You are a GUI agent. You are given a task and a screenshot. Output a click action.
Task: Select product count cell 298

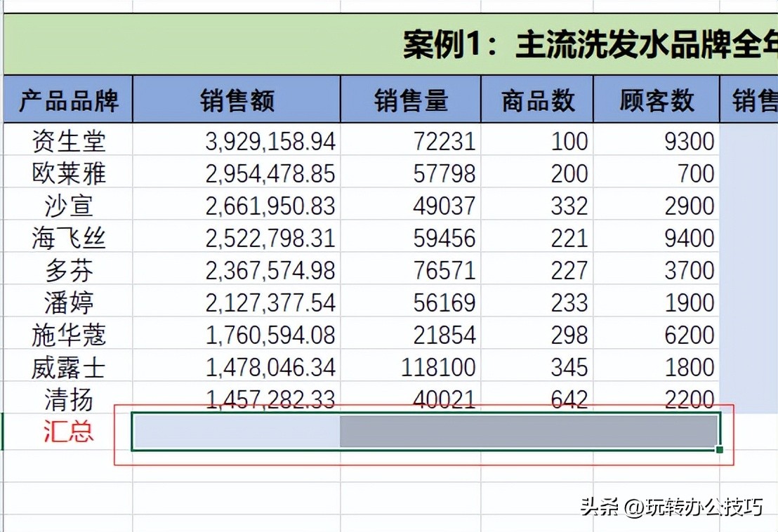[537, 333]
